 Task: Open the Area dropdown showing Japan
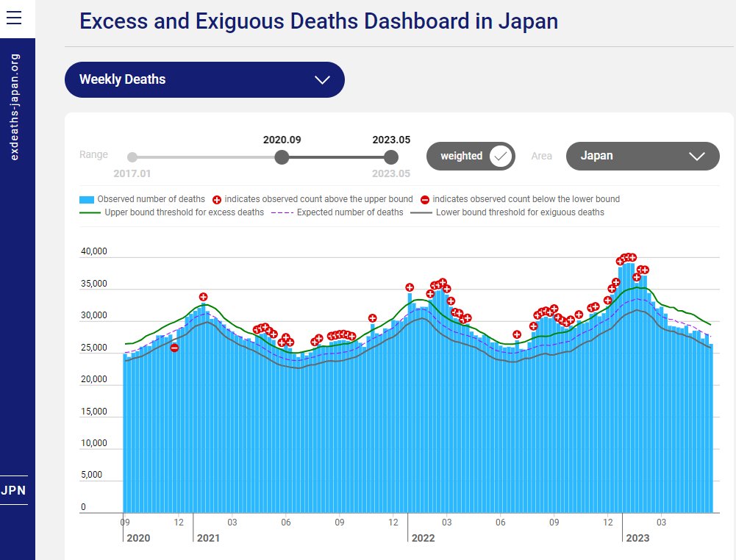[x=643, y=156]
